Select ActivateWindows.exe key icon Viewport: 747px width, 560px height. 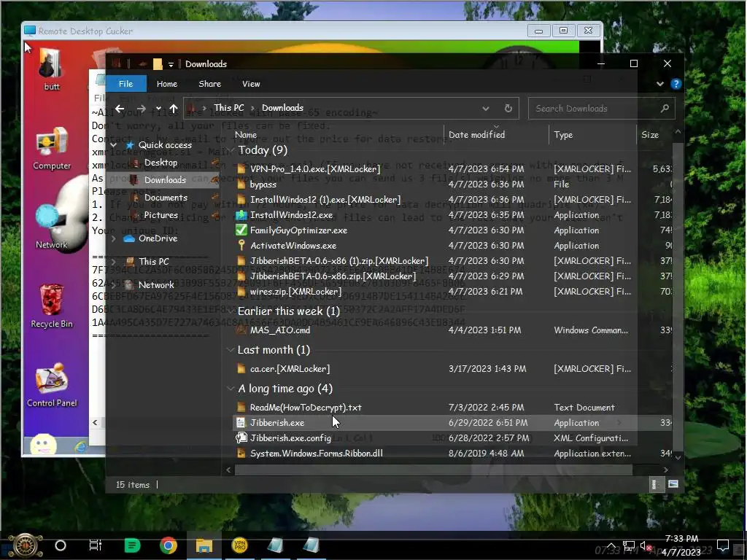pyautogui.click(x=241, y=245)
